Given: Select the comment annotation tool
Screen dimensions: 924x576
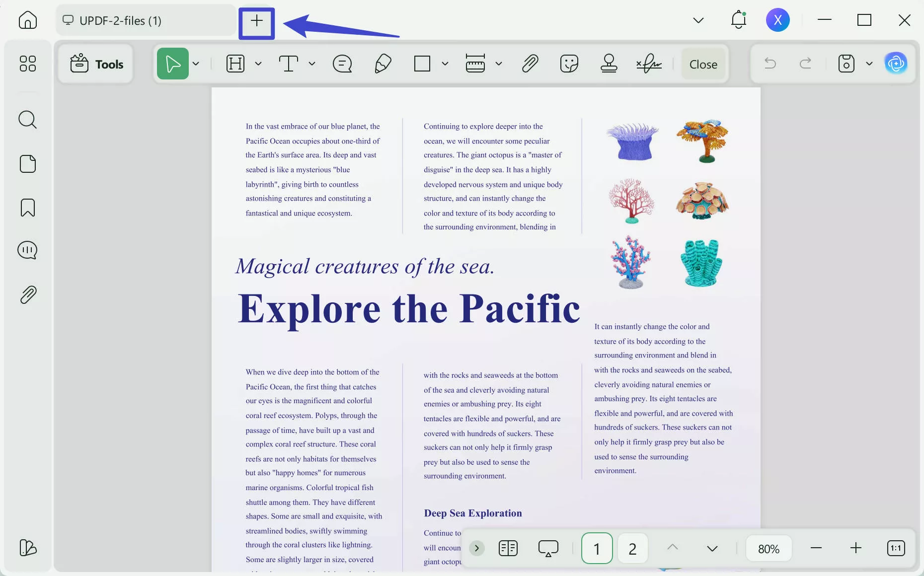Looking at the screenshot, I should click(342, 64).
